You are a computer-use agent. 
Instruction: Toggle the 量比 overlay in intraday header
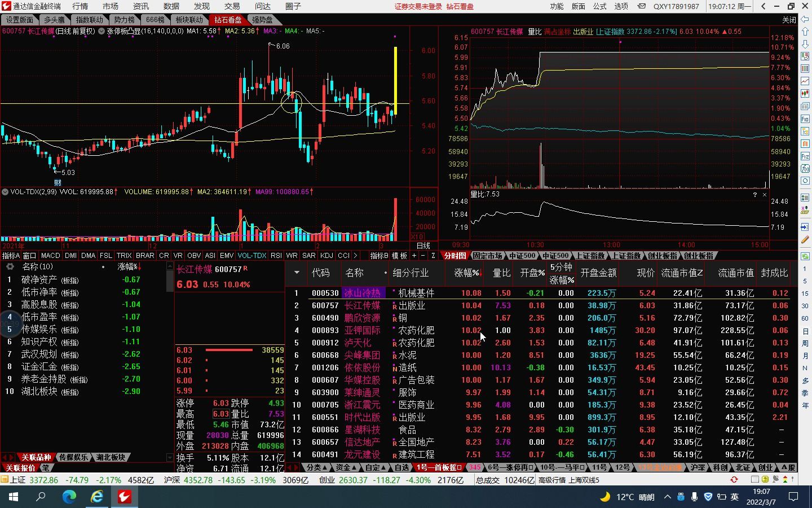coord(535,32)
